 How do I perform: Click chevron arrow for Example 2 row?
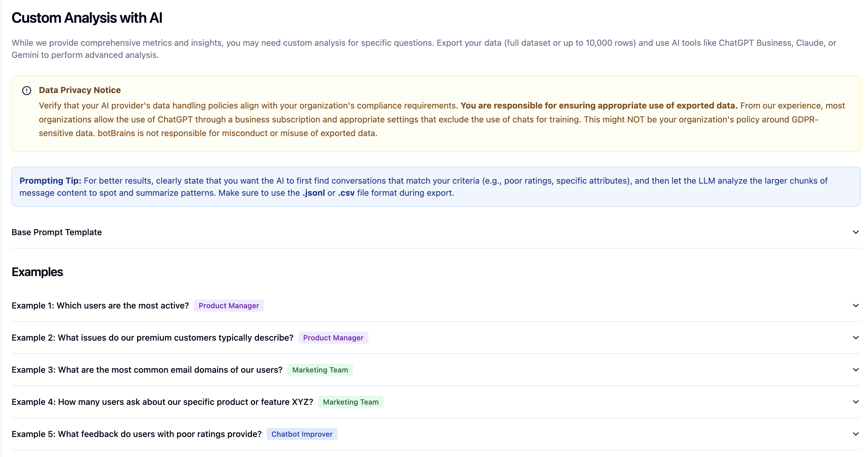coord(855,337)
